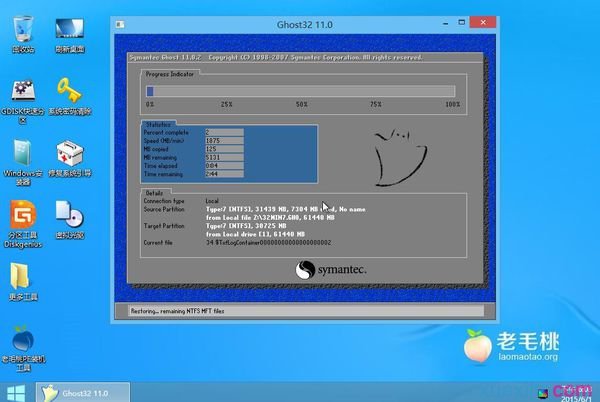The width and height of the screenshot is (600, 402).
Task: Click the Symantec Ghost copyright header
Action: (276, 57)
